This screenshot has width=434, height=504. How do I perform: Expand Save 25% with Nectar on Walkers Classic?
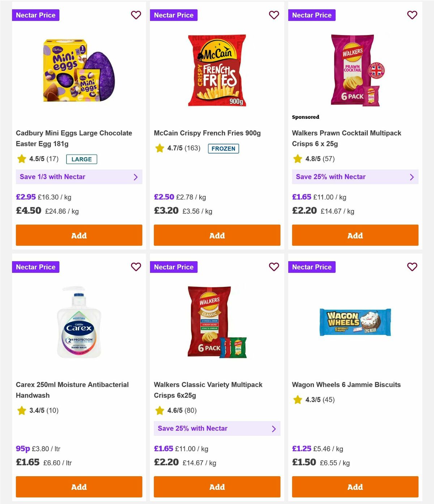[217, 428]
